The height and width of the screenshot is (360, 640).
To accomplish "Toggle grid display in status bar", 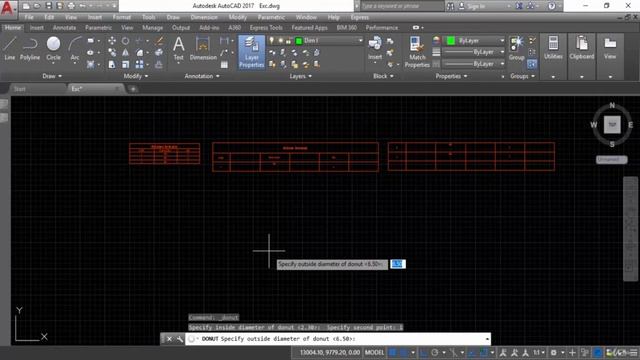I will click(392, 352).
